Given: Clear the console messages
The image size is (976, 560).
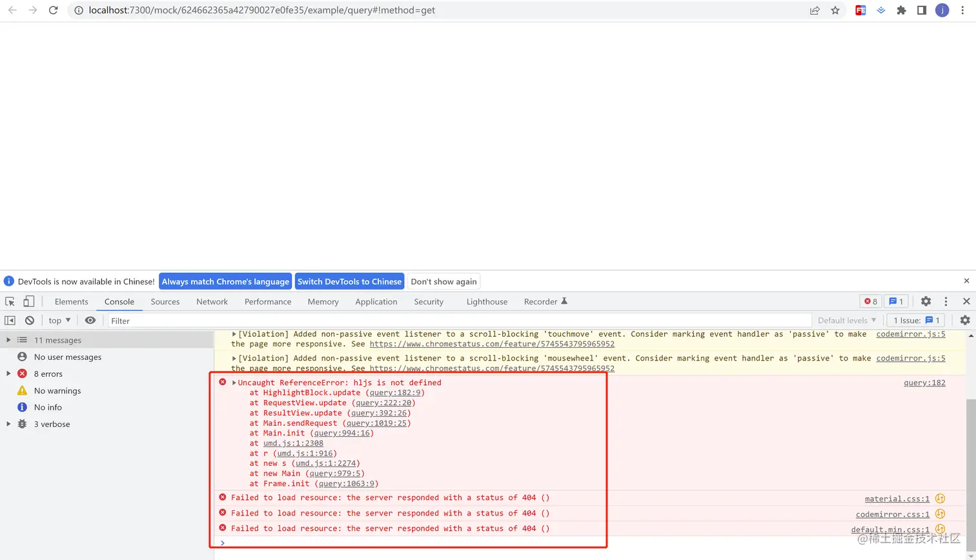Looking at the screenshot, I should [30, 320].
